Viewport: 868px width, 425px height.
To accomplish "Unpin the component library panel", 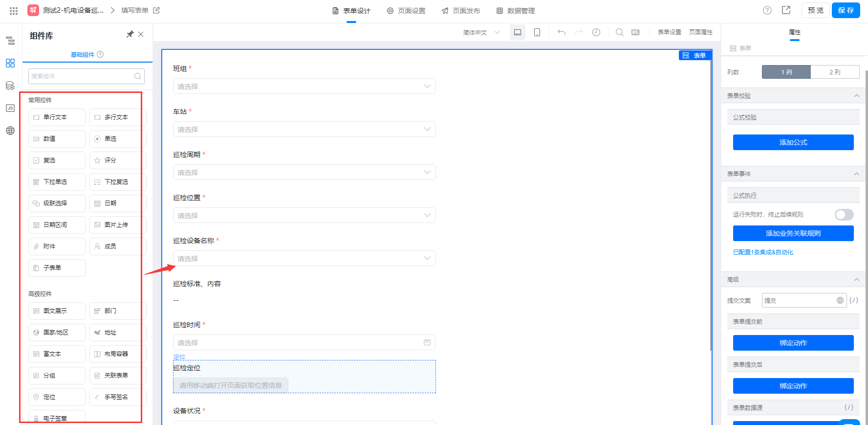I will coord(130,34).
